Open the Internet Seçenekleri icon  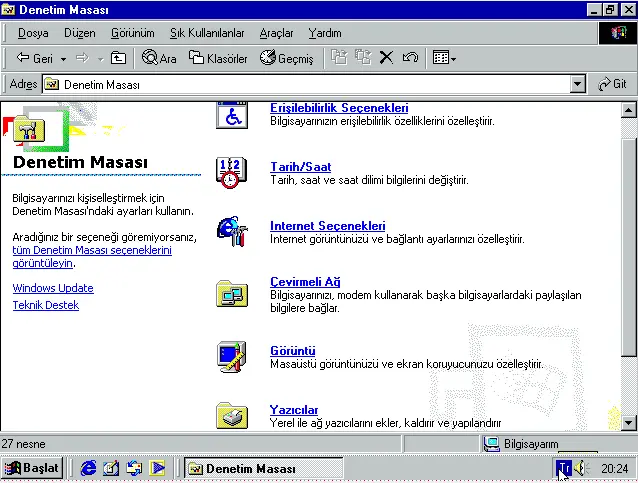tap(232, 232)
